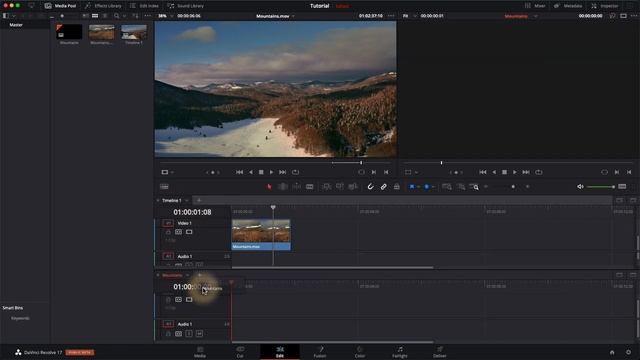
Task: Open the Edit Index panel
Action: tap(144, 6)
